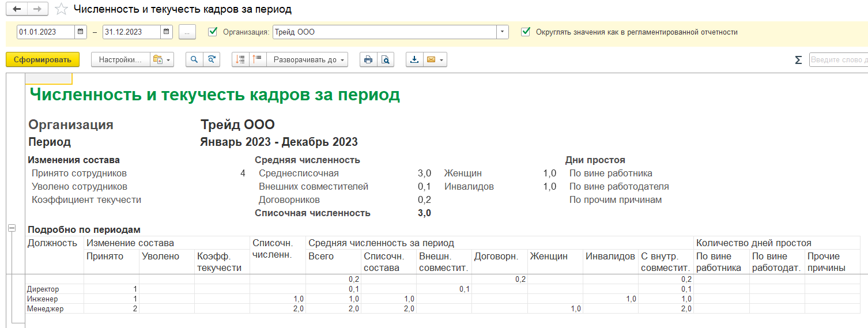
Task: Open the report variants dropdown next to Настройки
Action: tap(161, 59)
